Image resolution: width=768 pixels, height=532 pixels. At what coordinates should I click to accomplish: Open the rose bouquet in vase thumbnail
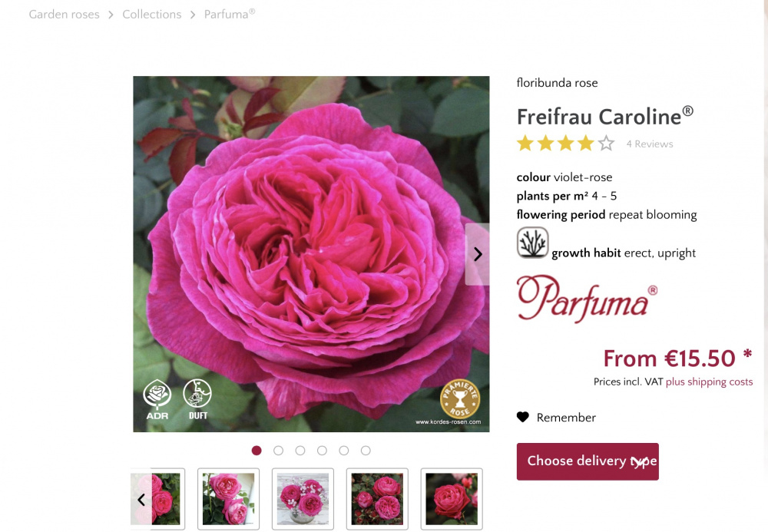click(303, 499)
